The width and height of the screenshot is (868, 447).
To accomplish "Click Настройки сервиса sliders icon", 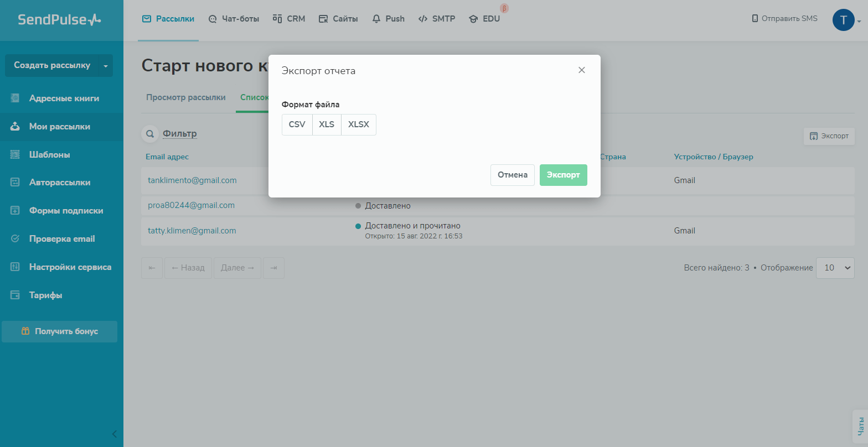I will (x=15, y=267).
